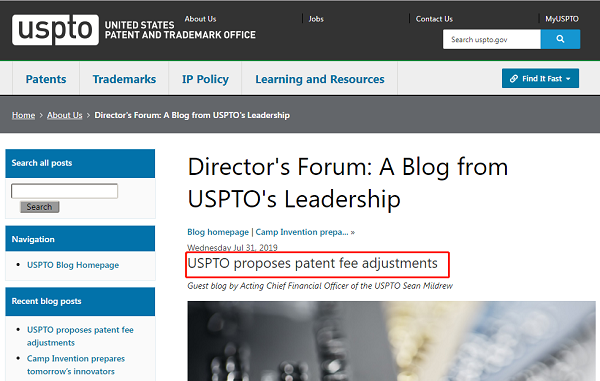
Task: Click the United States Patent and Trademark Office text
Action: coord(180,30)
